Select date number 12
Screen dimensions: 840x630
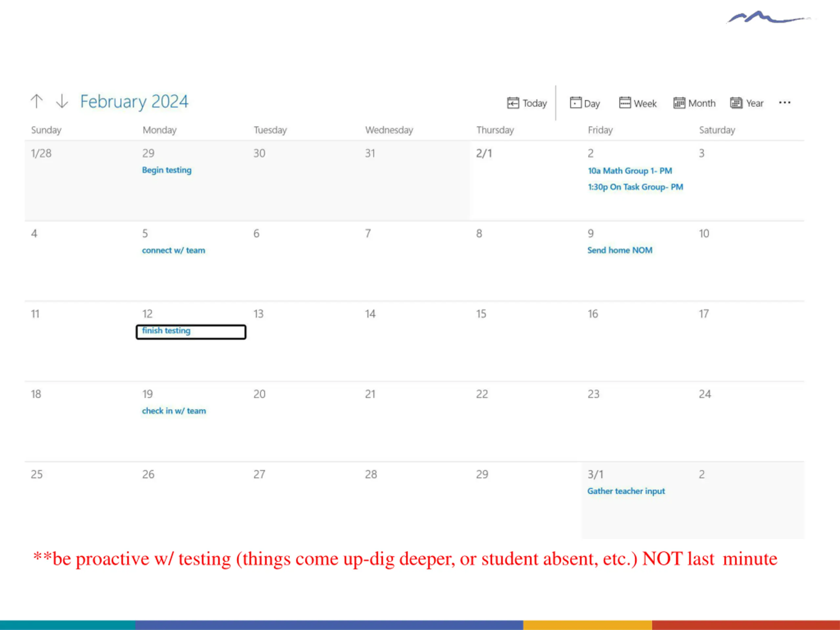(x=147, y=314)
